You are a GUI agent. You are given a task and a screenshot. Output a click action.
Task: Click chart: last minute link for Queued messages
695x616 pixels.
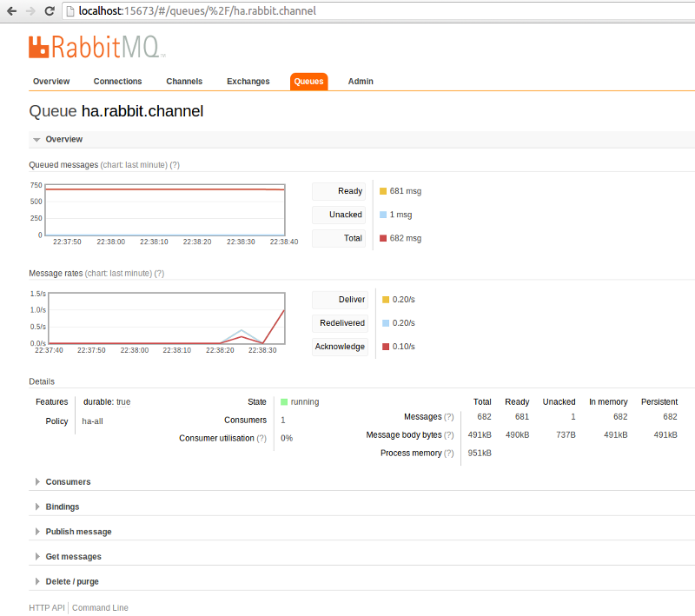tap(134, 165)
